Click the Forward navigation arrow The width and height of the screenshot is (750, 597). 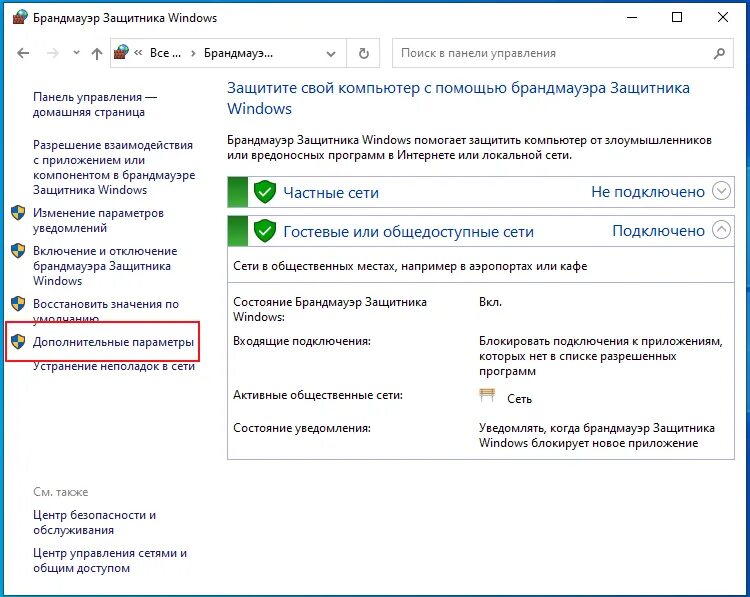(x=52, y=53)
